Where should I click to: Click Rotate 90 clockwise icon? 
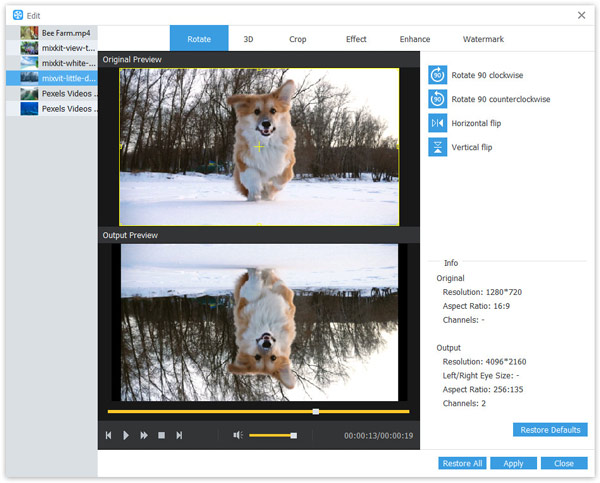[437, 75]
